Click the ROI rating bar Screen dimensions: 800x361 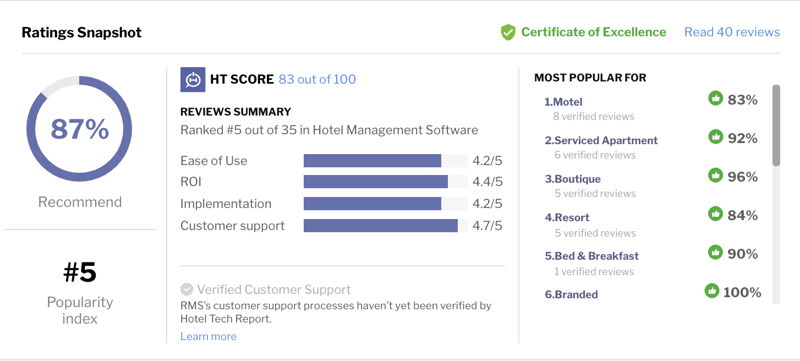tap(385, 182)
